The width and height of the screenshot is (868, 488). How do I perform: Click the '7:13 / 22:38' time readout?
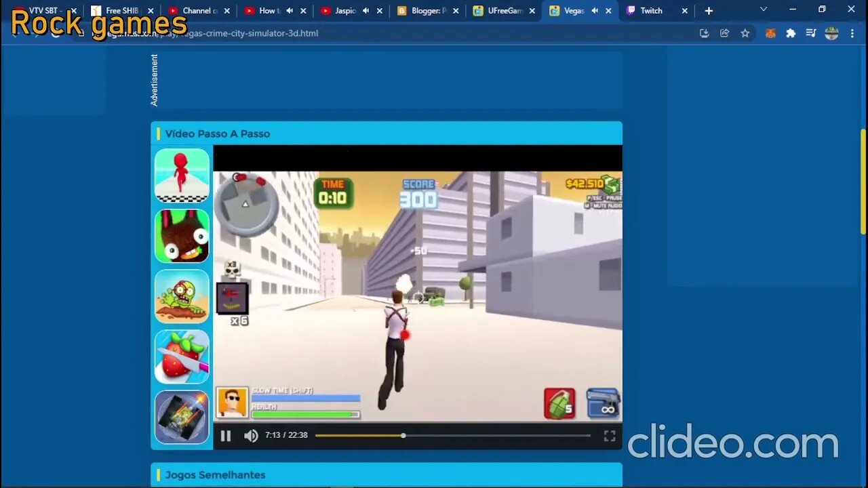(286, 435)
